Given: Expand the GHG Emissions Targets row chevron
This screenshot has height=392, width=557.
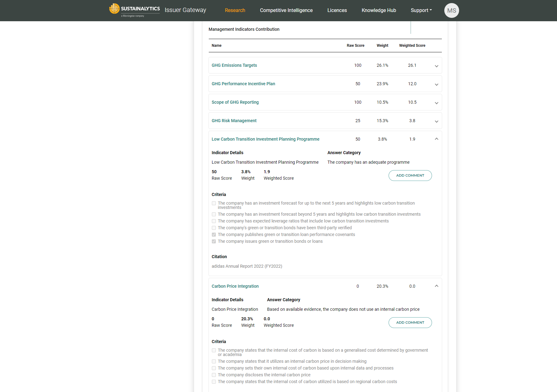Looking at the screenshot, I should pyautogui.click(x=436, y=66).
